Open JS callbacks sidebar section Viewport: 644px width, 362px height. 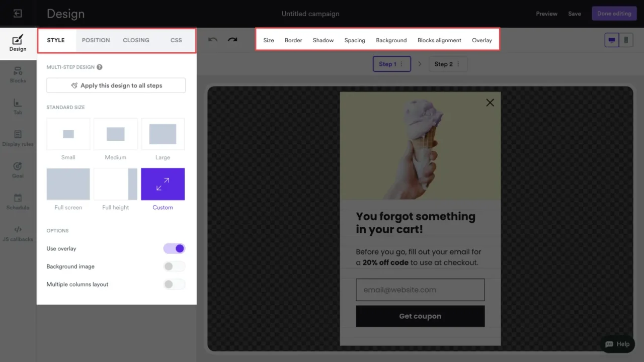[18, 233]
